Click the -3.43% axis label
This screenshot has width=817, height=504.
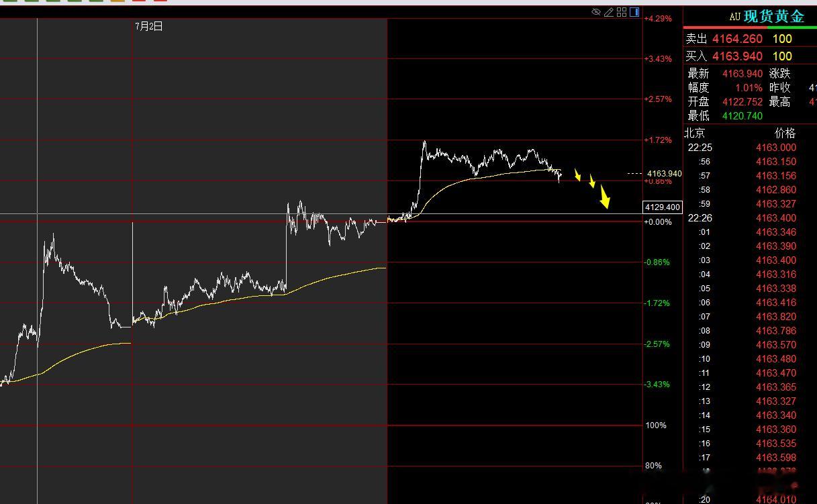pyautogui.click(x=658, y=385)
